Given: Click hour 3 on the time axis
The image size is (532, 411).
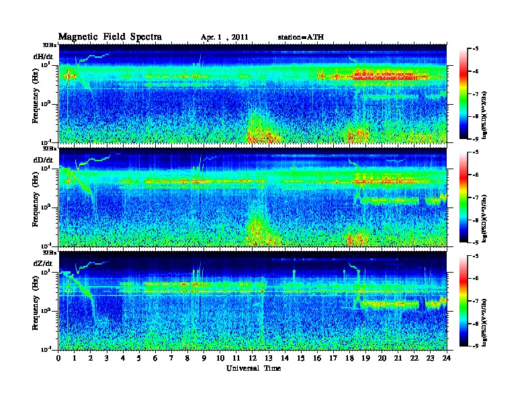Looking at the screenshot, I should click(x=107, y=359).
